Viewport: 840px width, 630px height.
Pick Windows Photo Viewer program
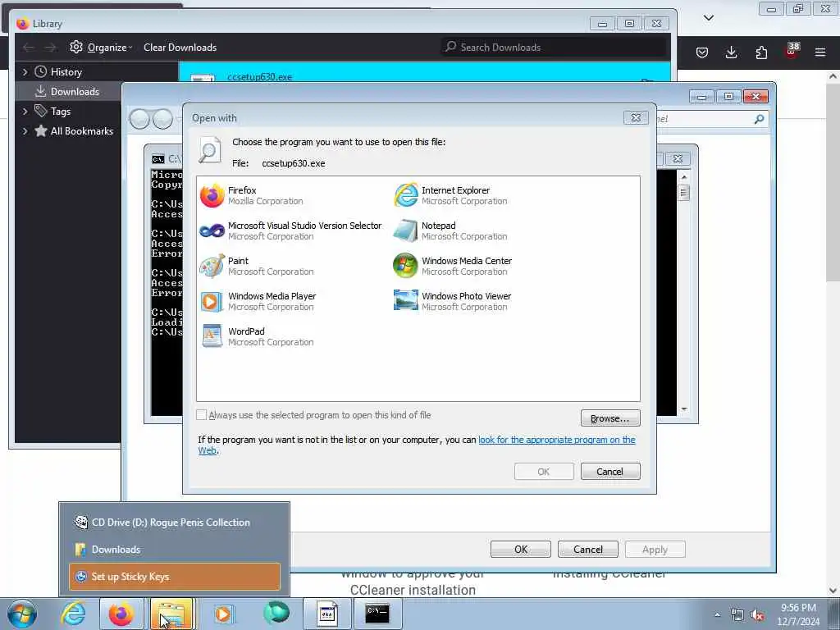point(453,302)
